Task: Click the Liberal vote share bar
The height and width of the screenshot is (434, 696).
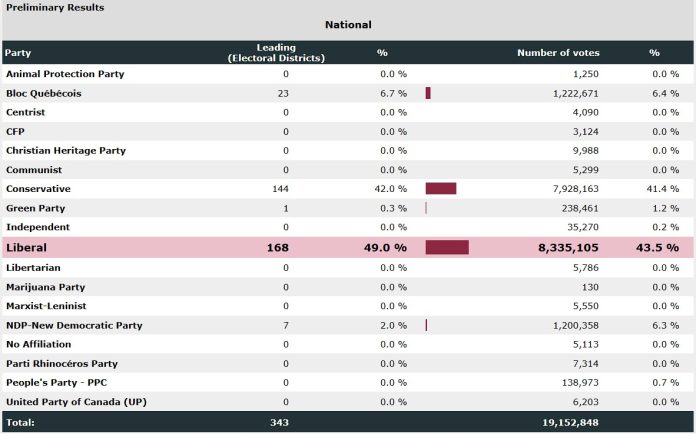Action: pyautogui.click(x=447, y=247)
